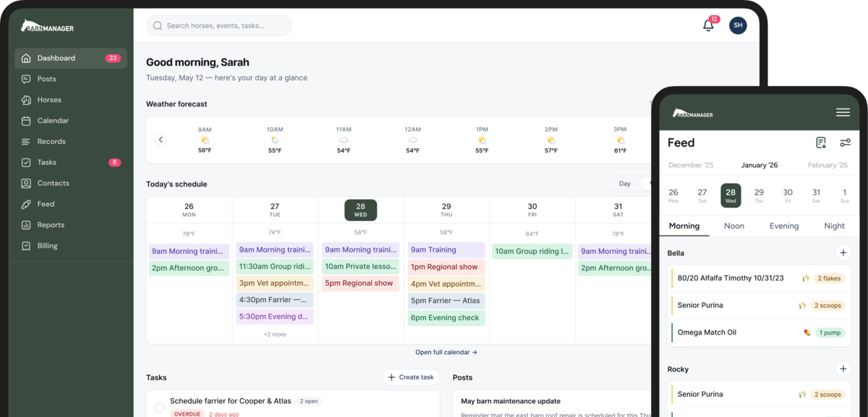Switch to the Night feed tab
This screenshot has height=417, width=868.
coord(834,226)
